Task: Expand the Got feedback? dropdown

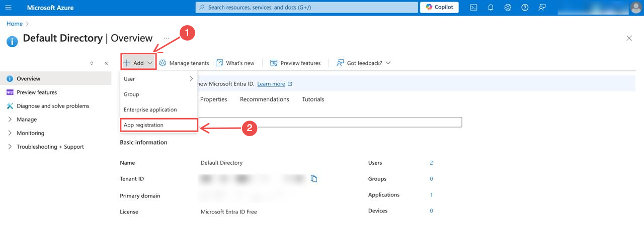Action: pos(364,63)
